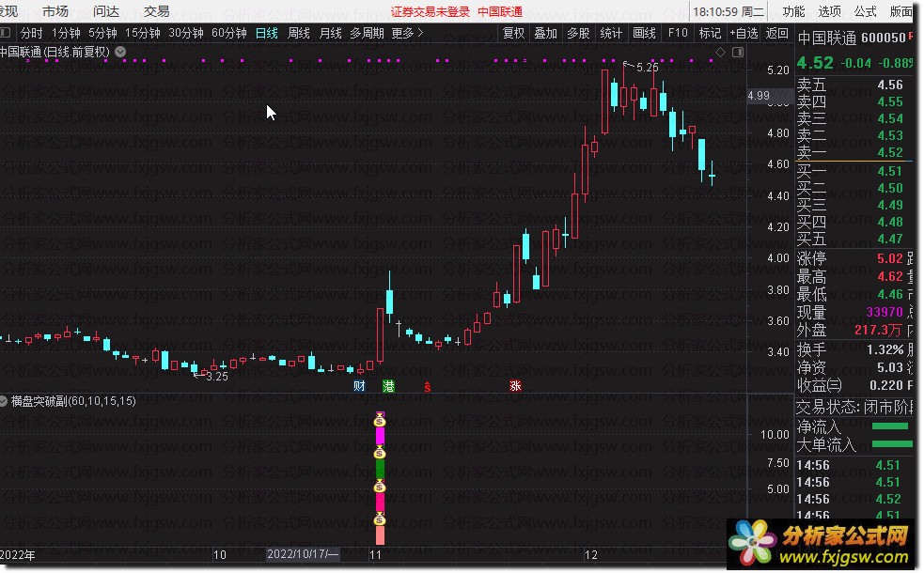Expand the 更多 periods dropdown
This screenshot has width=924, height=573.
point(407,33)
